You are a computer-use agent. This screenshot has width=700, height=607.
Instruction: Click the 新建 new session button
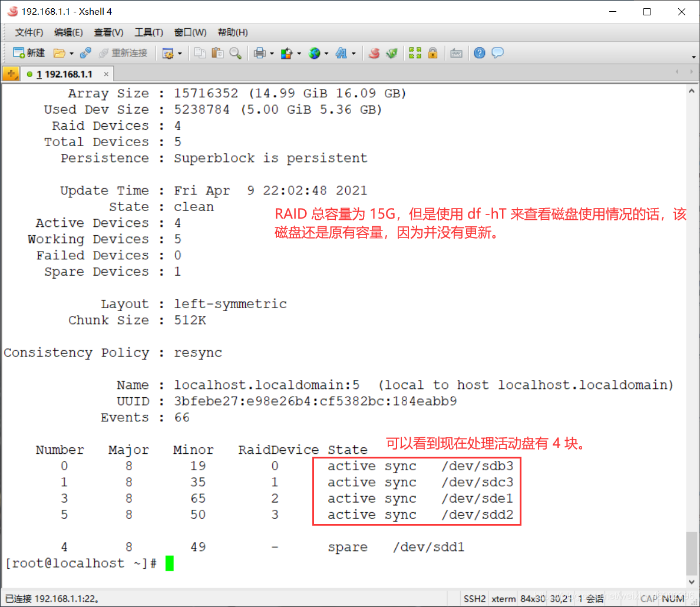tap(29, 53)
